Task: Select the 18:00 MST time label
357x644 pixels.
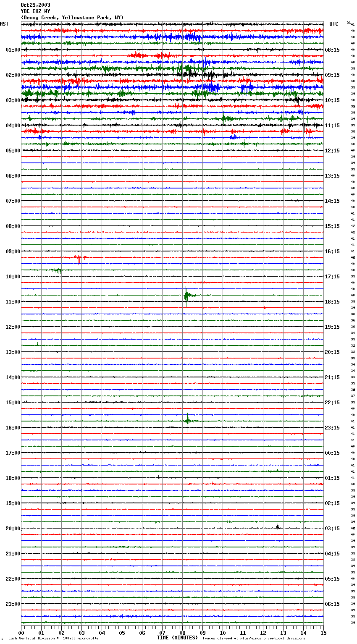Action: click(13, 478)
